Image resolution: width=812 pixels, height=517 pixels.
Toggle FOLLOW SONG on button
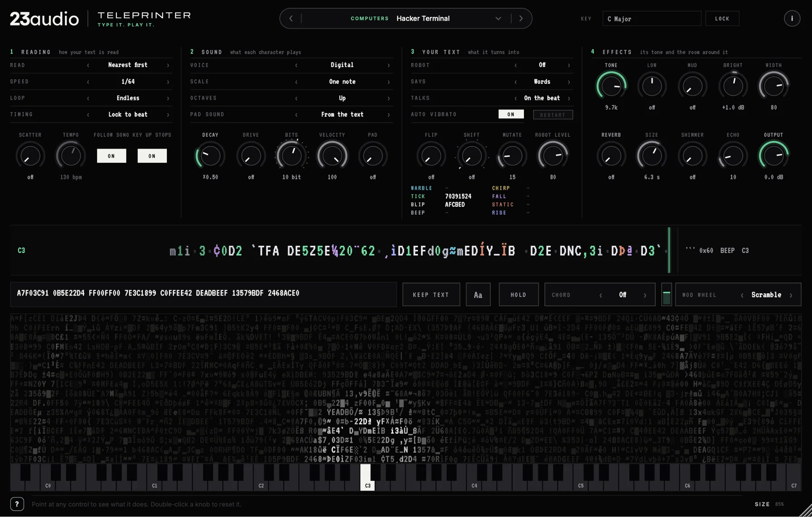click(x=111, y=156)
